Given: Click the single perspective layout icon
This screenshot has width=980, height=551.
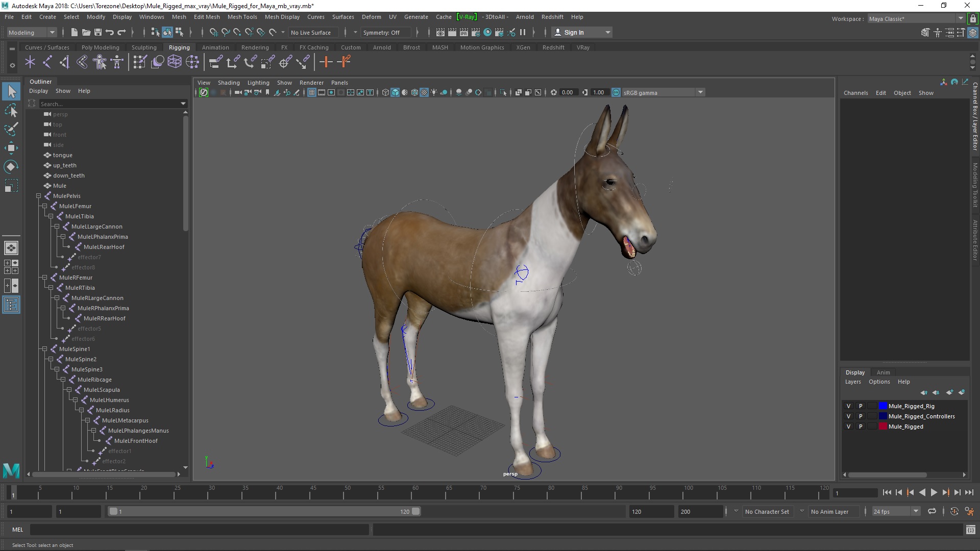Looking at the screenshot, I should coord(11,248).
